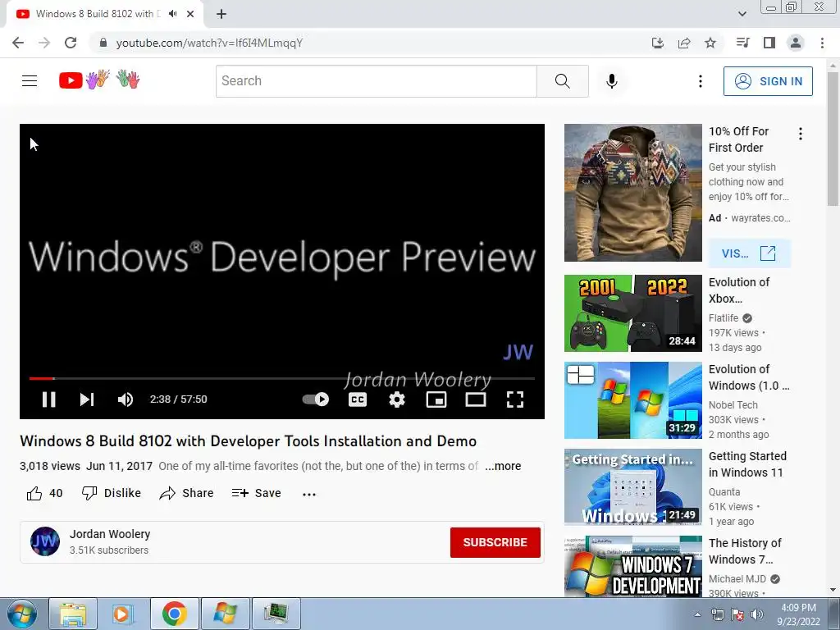Seek on the video progress bar
Image resolution: width=840 pixels, height=630 pixels.
point(282,378)
